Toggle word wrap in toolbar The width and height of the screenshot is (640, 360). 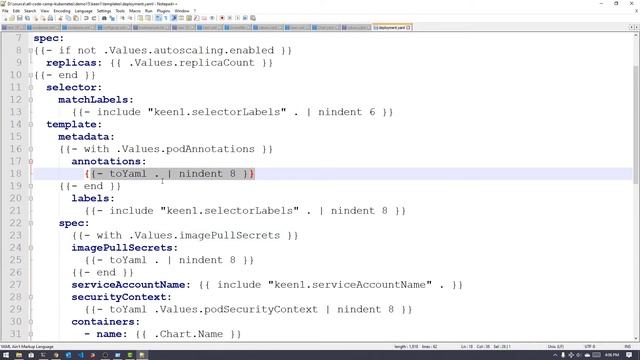tap(158, 18)
